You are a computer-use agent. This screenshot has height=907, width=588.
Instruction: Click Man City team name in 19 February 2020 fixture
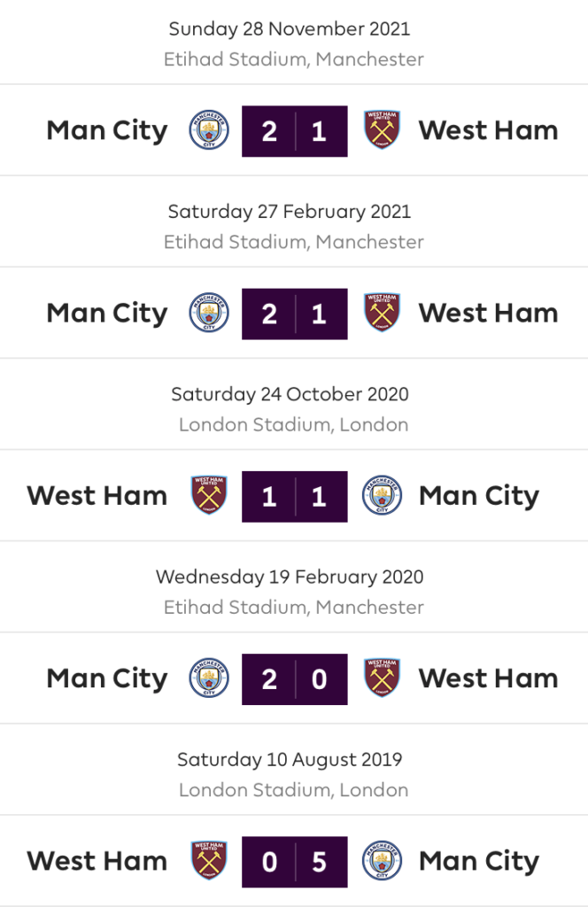click(107, 679)
